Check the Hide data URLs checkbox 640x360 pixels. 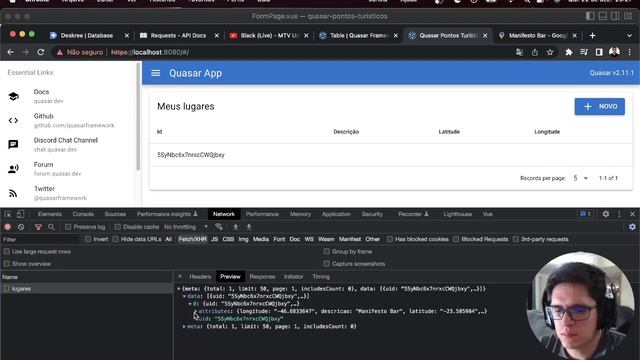(116, 239)
